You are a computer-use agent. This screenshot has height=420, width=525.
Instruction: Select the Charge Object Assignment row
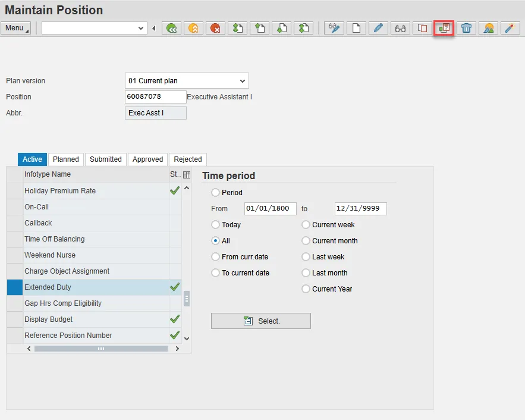tap(94, 271)
